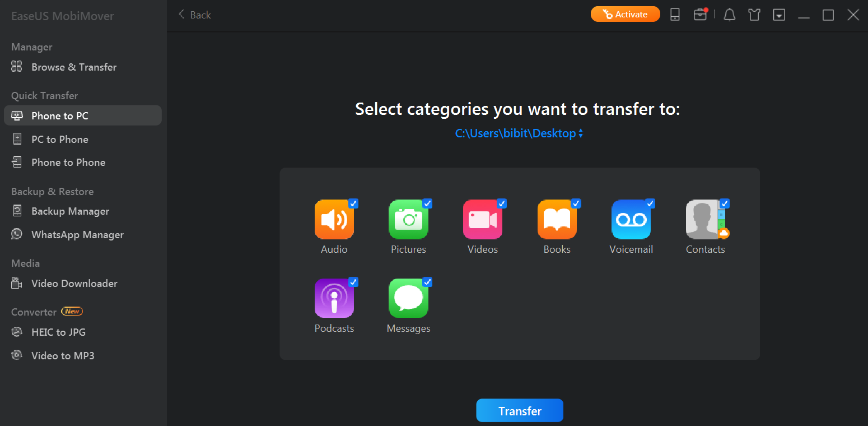The width and height of the screenshot is (868, 426).
Task: Open the toolbox icon with red dot
Action: [x=701, y=15]
